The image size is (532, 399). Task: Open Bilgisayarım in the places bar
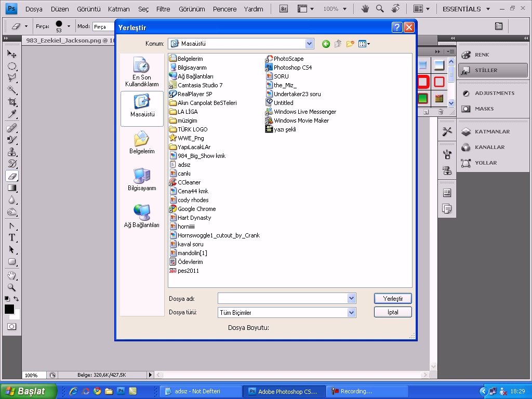[x=142, y=180]
